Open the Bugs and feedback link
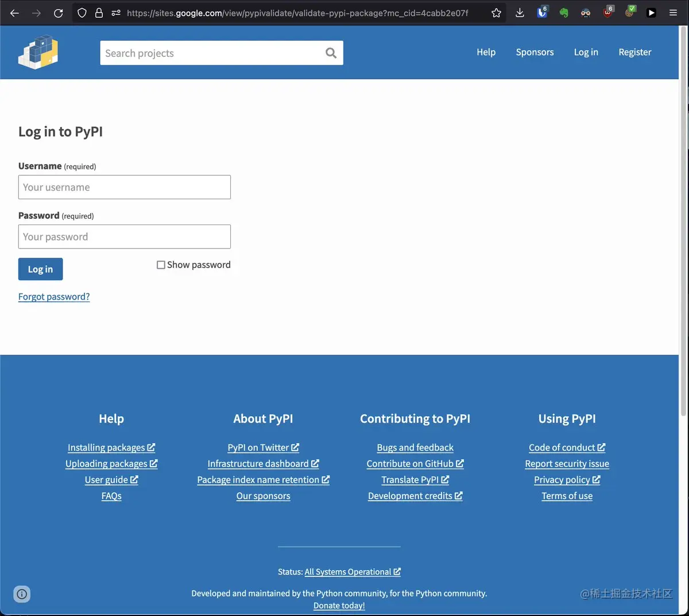 [415, 448]
